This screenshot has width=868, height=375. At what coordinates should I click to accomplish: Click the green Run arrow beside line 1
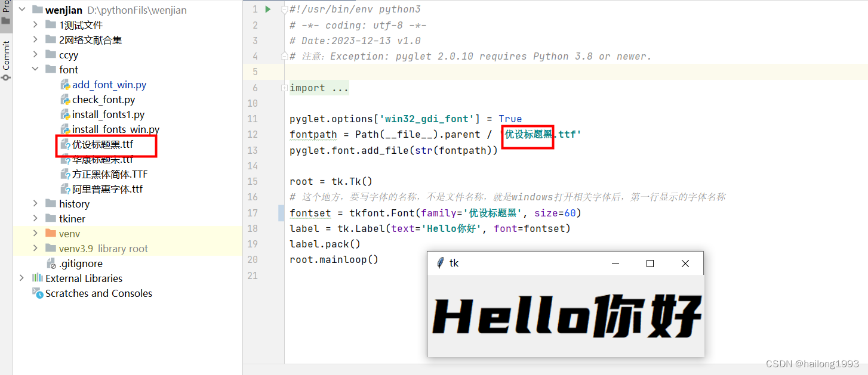[x=267, y=9]
